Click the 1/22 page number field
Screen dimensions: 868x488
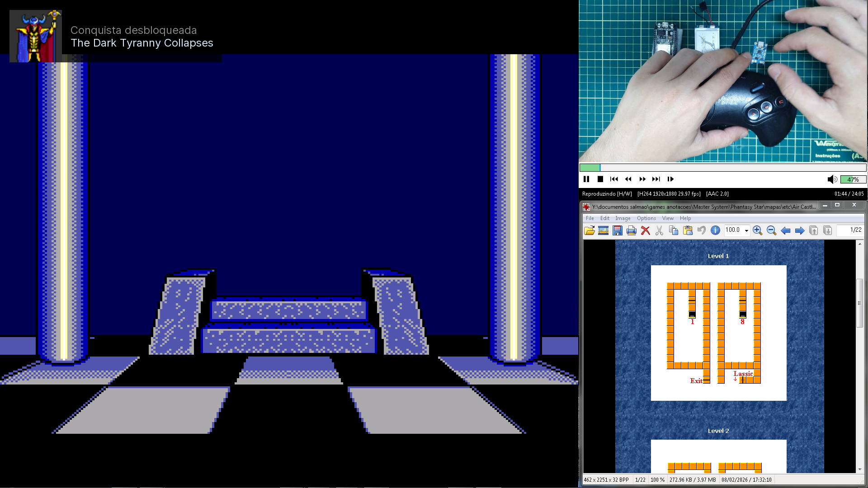850,230
